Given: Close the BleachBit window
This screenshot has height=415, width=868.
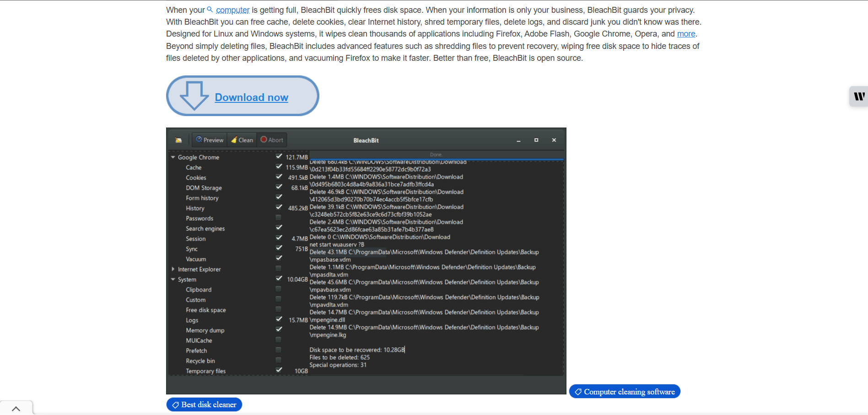Looking at the screenshot, I should point(554,140).
